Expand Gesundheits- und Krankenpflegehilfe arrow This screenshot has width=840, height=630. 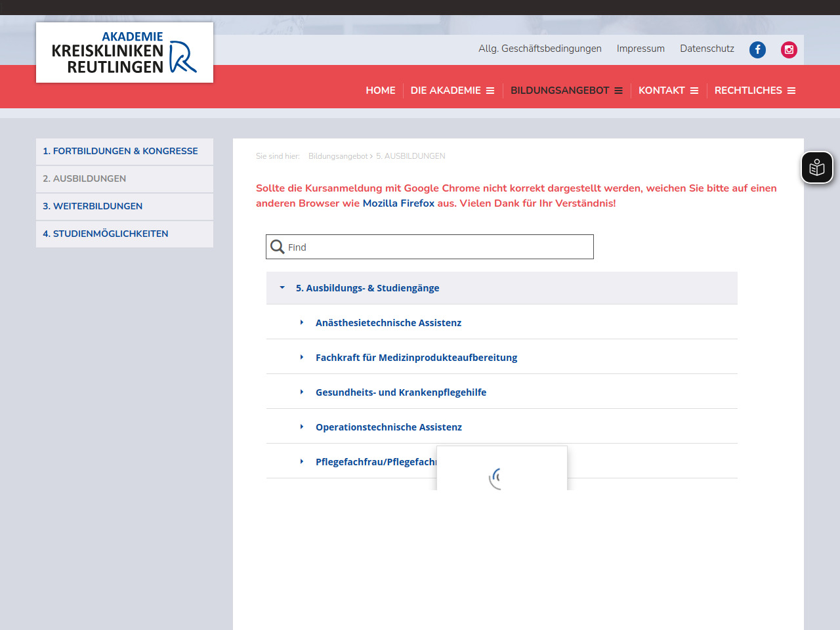(x=302, y=392)
